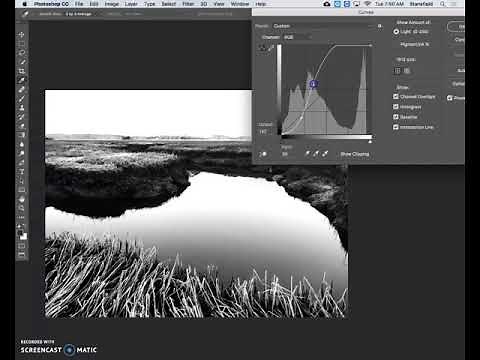
Task: Open the Filter menu
Action: (188, 4)
